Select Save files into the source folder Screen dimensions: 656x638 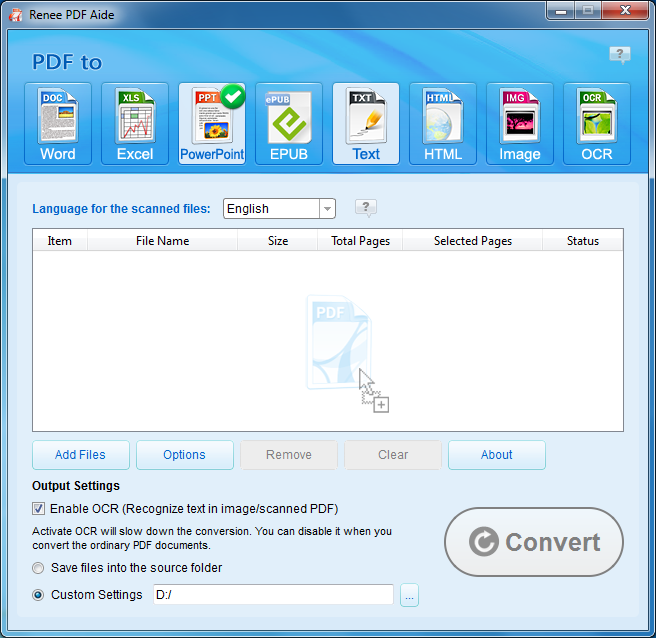pyautogui.click(x=38, y=568)
